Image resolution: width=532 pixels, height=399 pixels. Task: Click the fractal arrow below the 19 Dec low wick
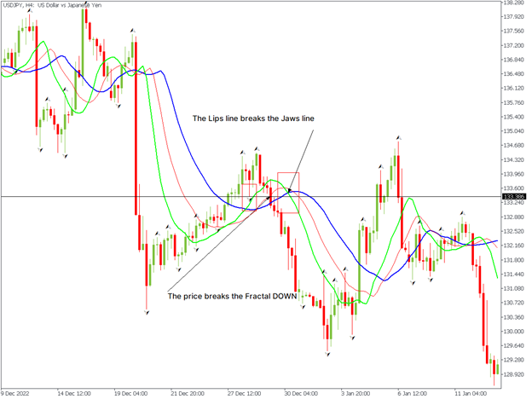[x=146, y=313]
